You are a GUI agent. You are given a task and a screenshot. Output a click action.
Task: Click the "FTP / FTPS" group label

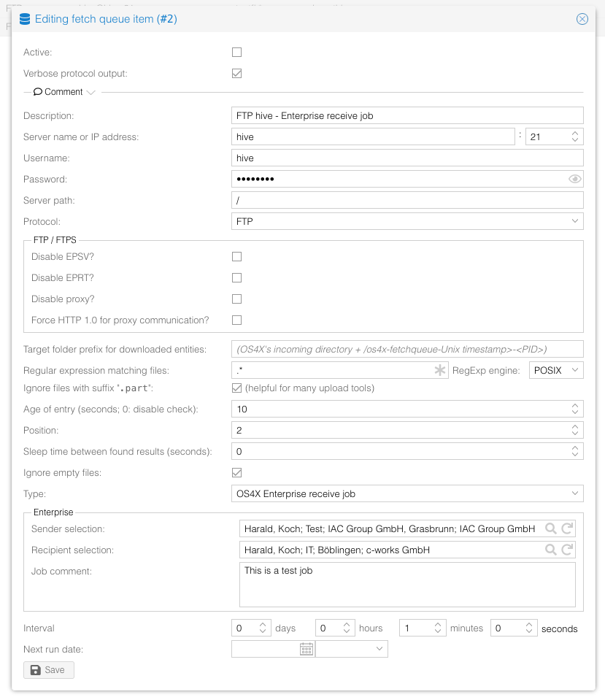pos(55,239)
